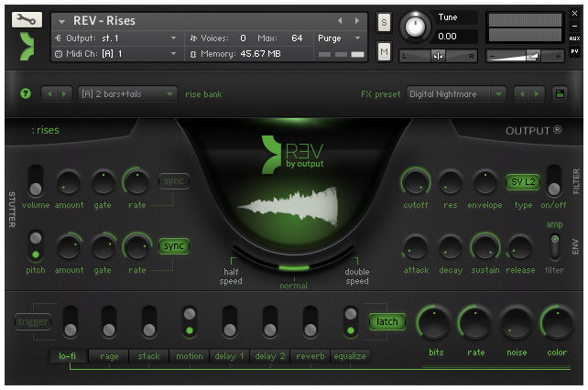Go to next FX preset arrow
588x390 pixels.
tap(537, 93)
